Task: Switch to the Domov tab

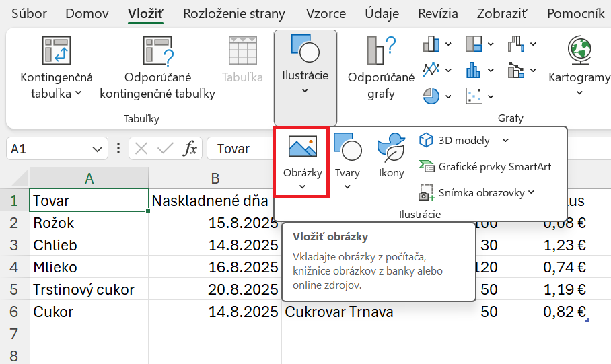Action: (x=87, y=14)
